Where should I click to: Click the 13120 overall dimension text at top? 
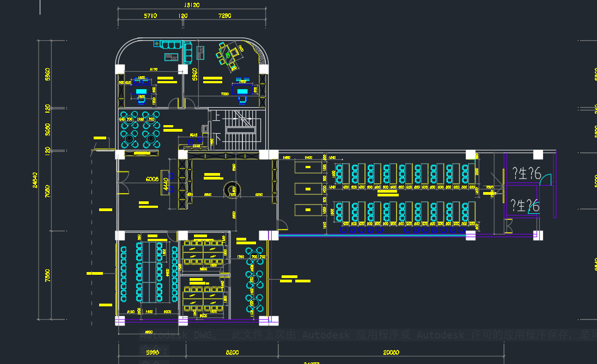(192, 5)
